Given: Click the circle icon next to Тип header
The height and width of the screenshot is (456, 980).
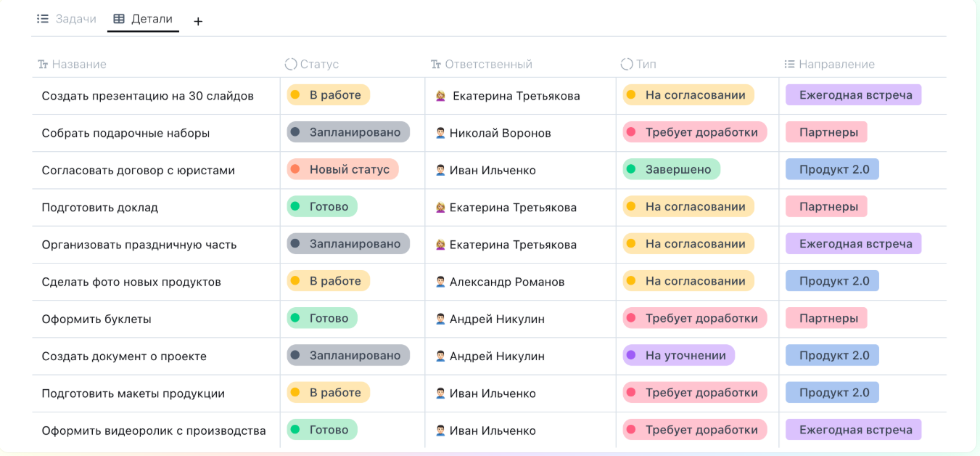Looking at the screenshot, I should click(x=625, y=65).
